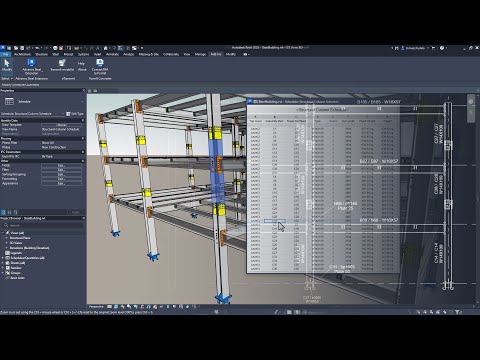Expand the Schedules/Quantities (all) node
This screenshot has width=480, height=360.
coord(3,258)
